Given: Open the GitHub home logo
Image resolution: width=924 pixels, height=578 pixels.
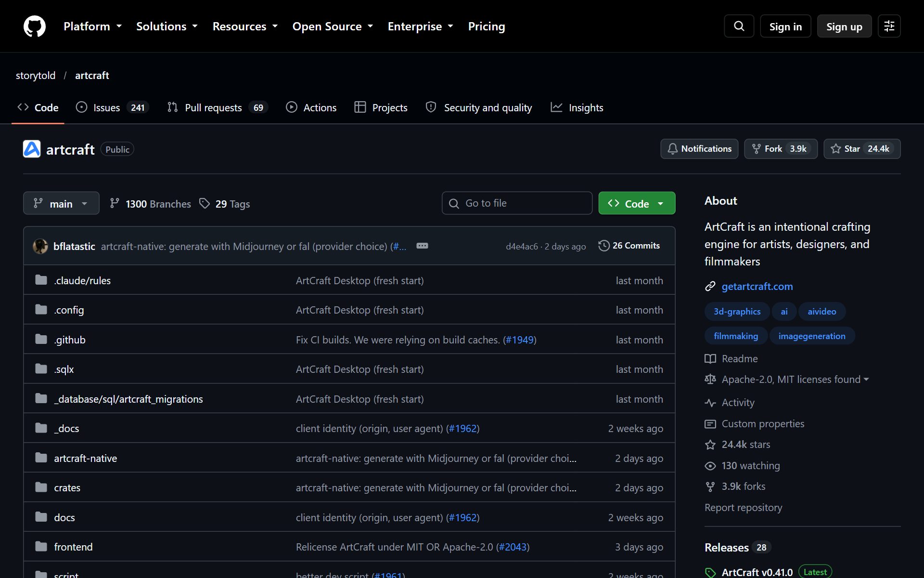Looking at the screenshot, I should tap(35, 26).
